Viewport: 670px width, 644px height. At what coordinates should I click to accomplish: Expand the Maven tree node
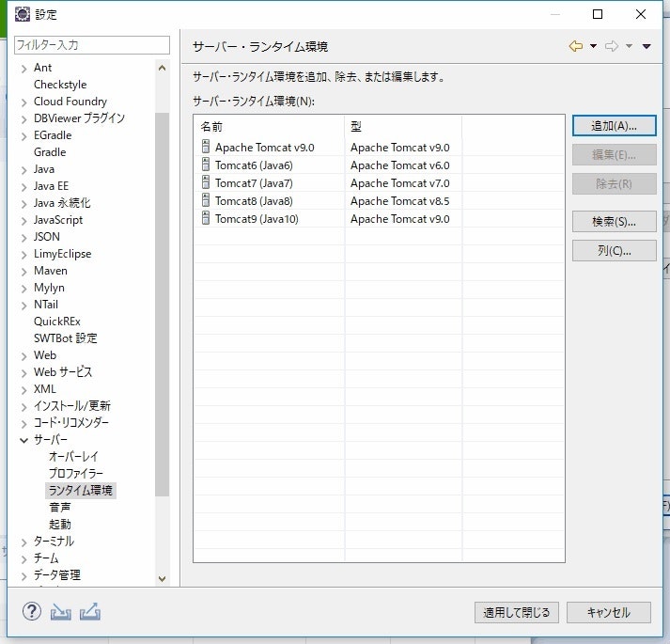pos(23,272)
